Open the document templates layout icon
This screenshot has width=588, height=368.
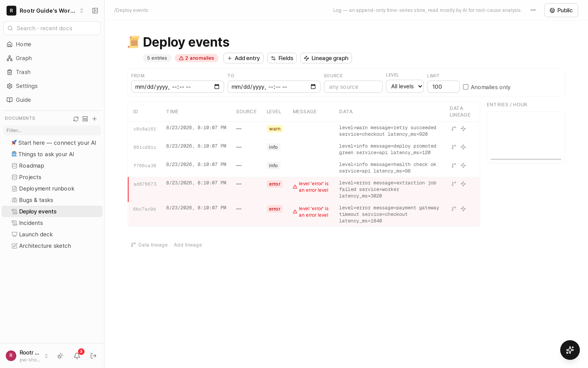(85, 119)
